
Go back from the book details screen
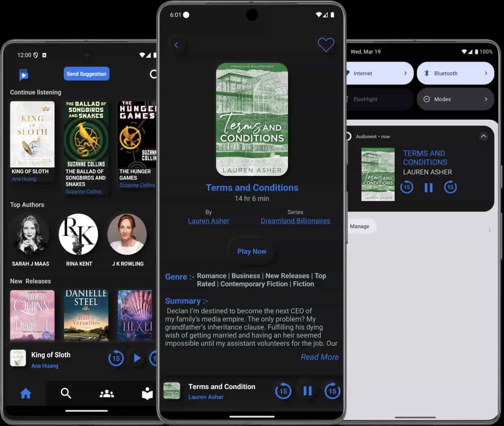pos(176,45)
